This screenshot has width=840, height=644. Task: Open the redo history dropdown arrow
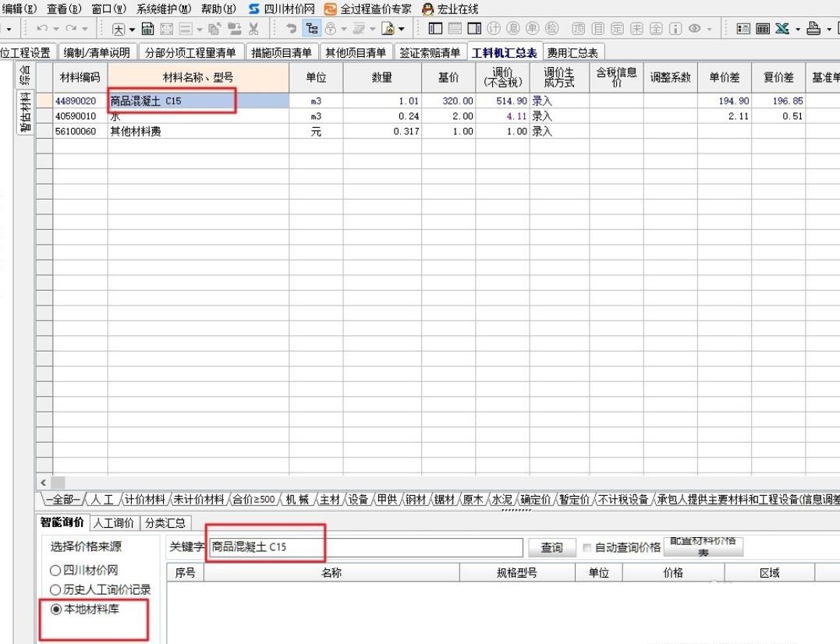(85, 29)
